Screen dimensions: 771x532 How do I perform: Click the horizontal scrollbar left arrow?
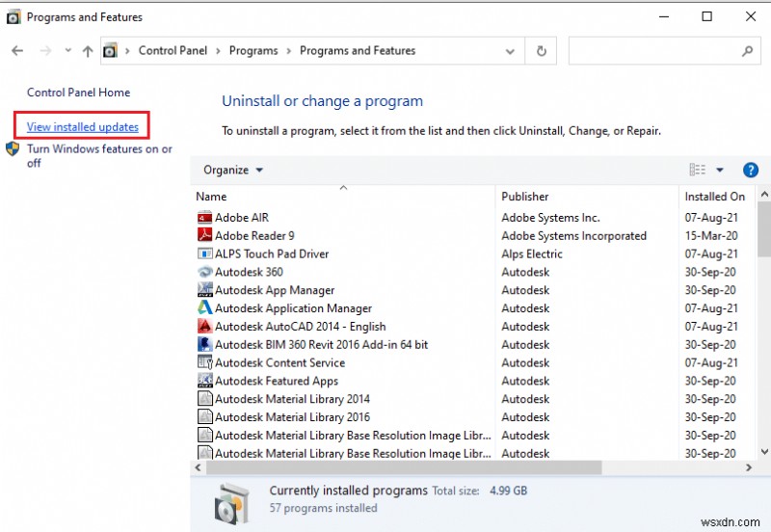(x=199, y=467)
